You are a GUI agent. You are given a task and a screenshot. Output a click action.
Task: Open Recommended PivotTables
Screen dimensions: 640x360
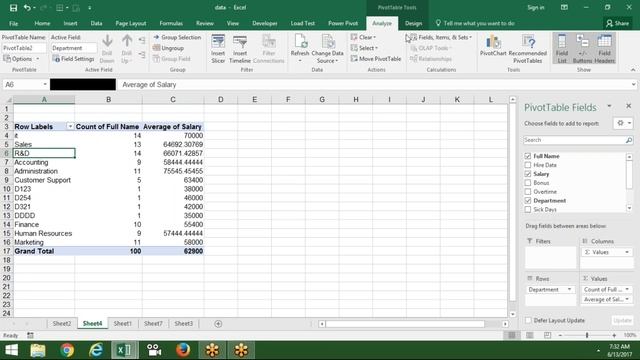click(x=528, y=49)
